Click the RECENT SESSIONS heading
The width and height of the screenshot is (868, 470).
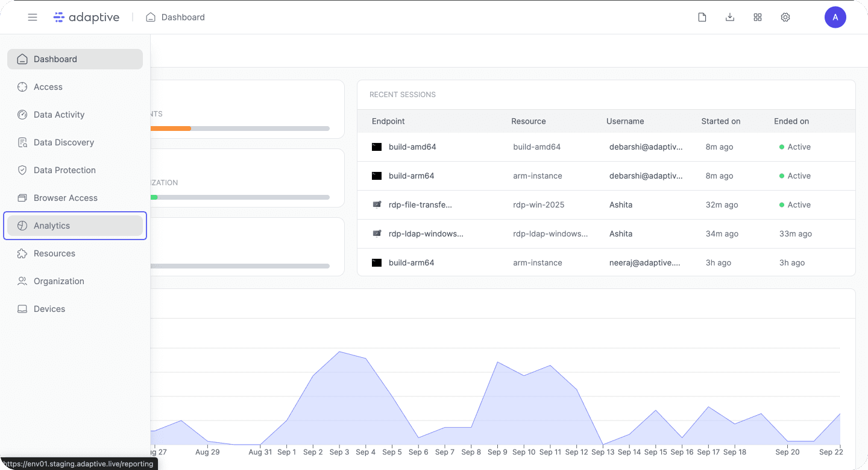403,95
